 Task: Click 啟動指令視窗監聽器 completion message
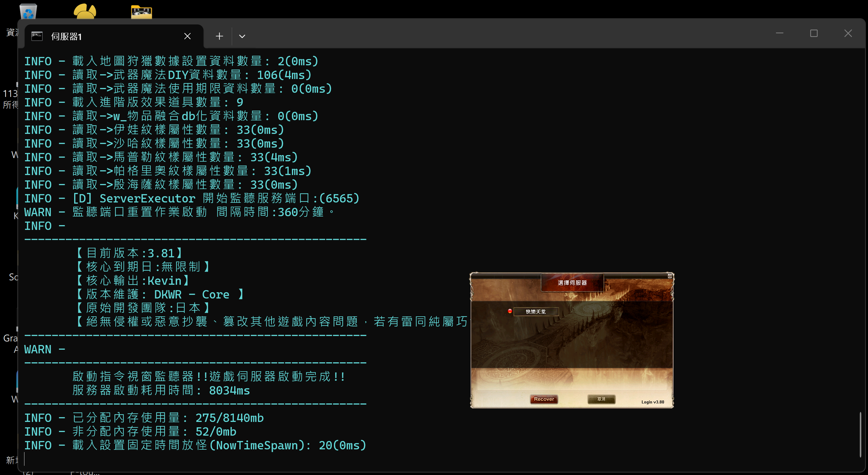coord(209,377)
